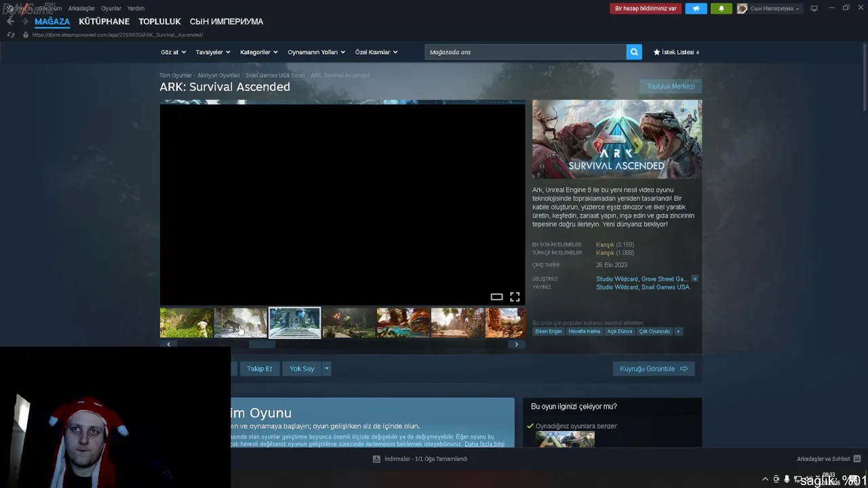868x488 pixels.
Task: Click the Mağazada ara search field
Action: (x=526, y=52)
